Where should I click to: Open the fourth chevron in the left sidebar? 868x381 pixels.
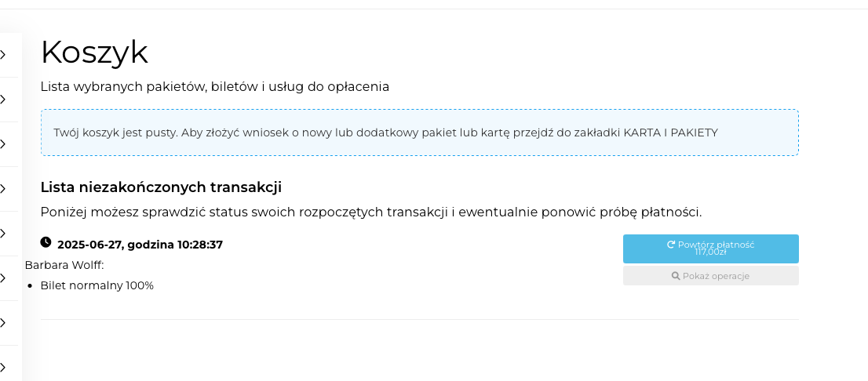pyautogui.click(x=3, y=189)
